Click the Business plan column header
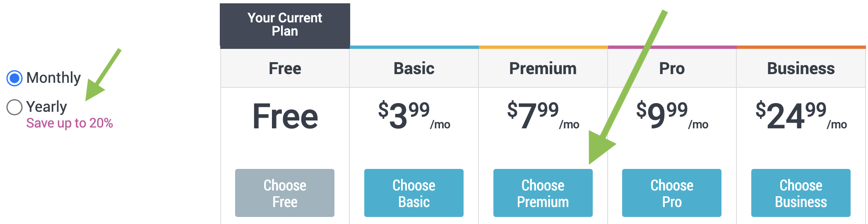Viewport: 868px width, 224px height. click(801, 68)
